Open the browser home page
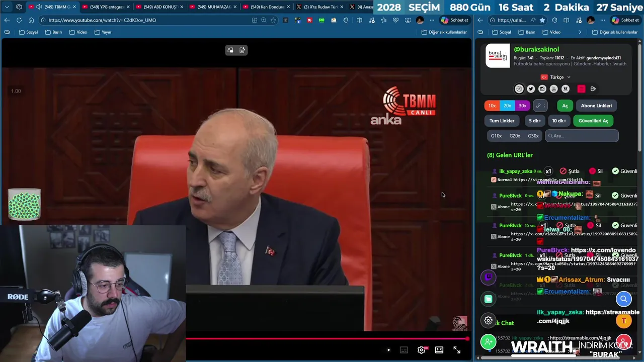 (31, 20)
